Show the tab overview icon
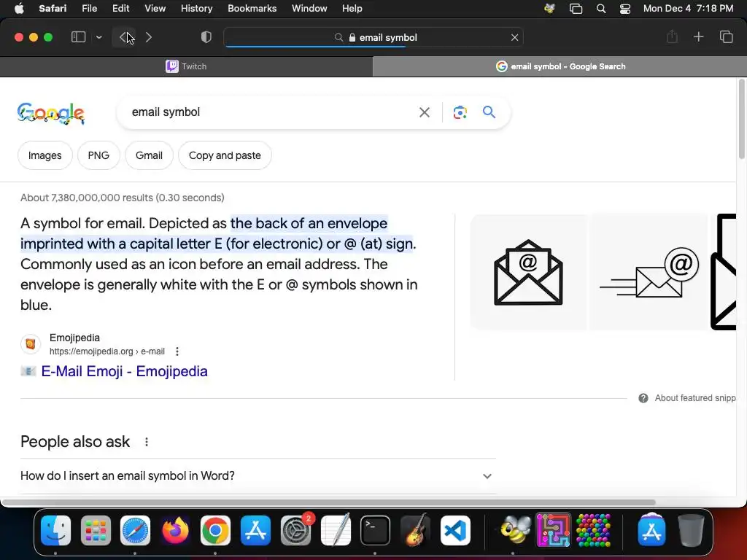Viewport: 747px width, 560px height. 726,36
